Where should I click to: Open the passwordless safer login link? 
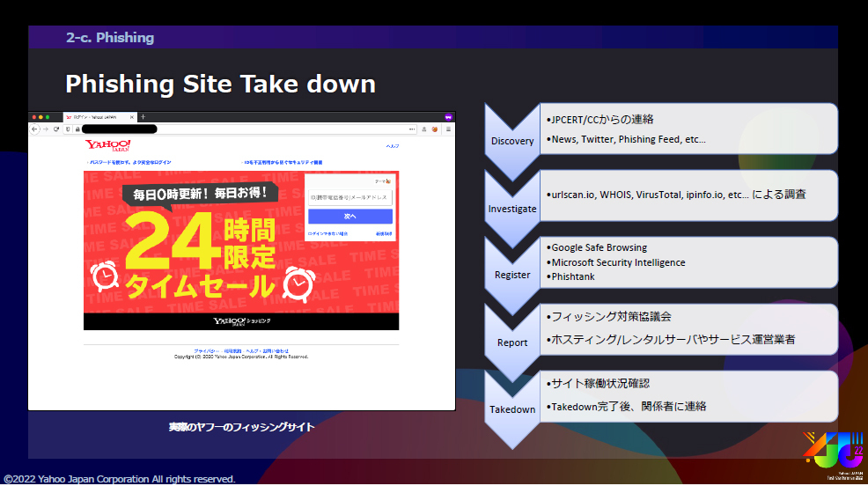tap(129, 162)
